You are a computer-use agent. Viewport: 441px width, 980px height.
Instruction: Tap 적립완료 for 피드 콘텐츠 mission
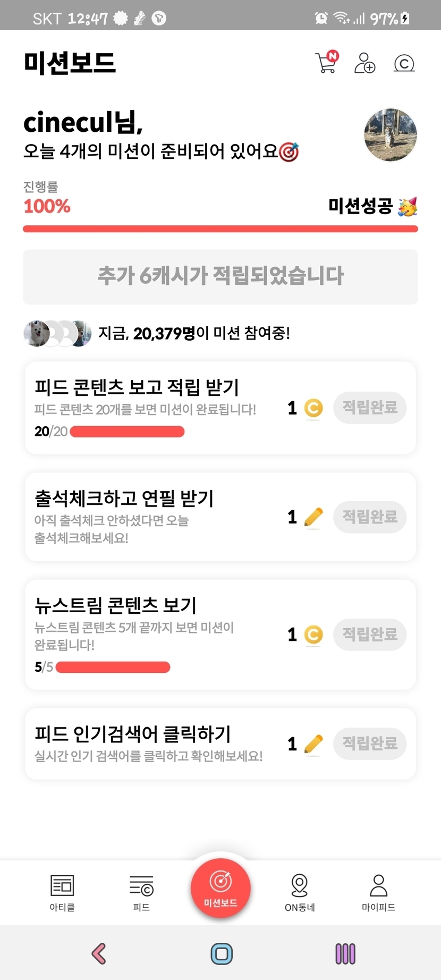tap(370, 408)
